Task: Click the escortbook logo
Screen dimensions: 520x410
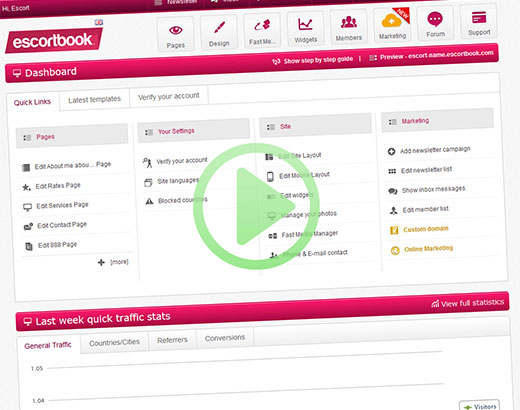Action: click(53, 41)
